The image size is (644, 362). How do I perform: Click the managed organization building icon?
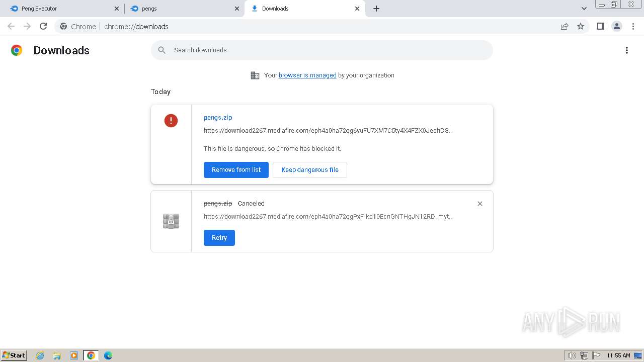[x=255, y=75]
